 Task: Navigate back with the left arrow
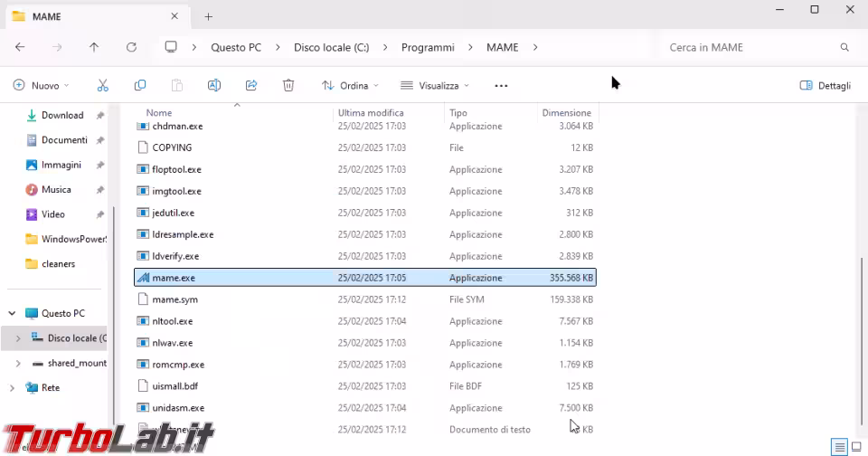(x=20, y=47)
